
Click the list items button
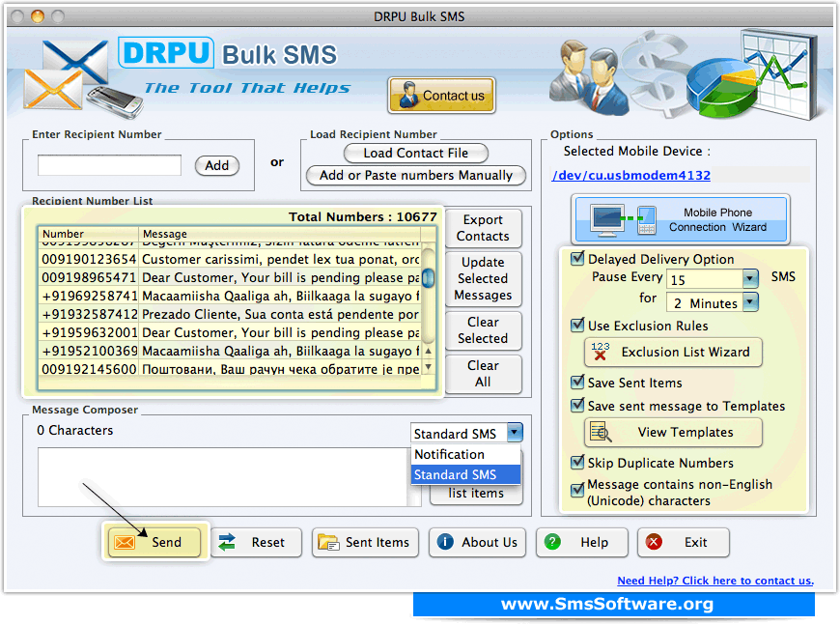click(476, 494)
